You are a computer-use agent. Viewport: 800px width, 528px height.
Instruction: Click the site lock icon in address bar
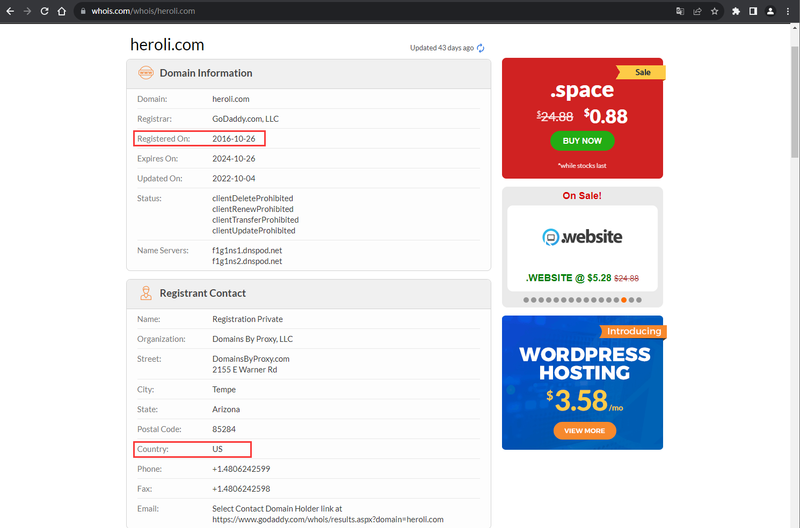tap(83, 11)
